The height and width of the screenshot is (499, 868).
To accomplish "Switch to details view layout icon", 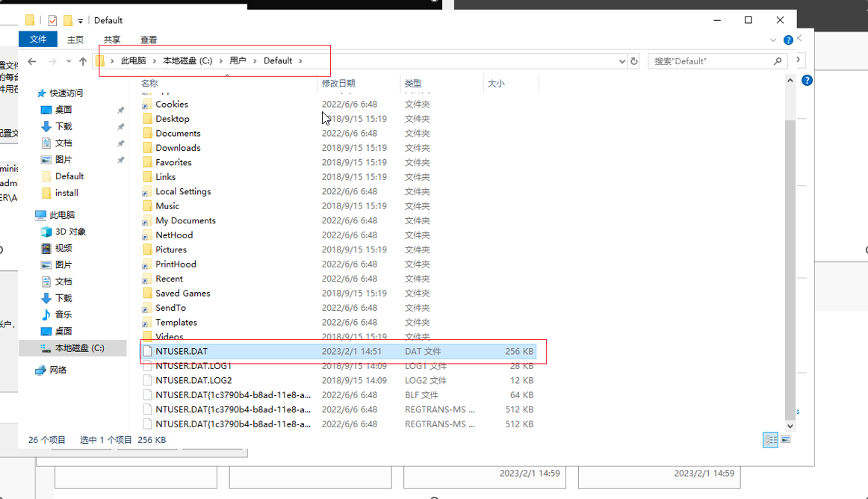I will [771, 440].
